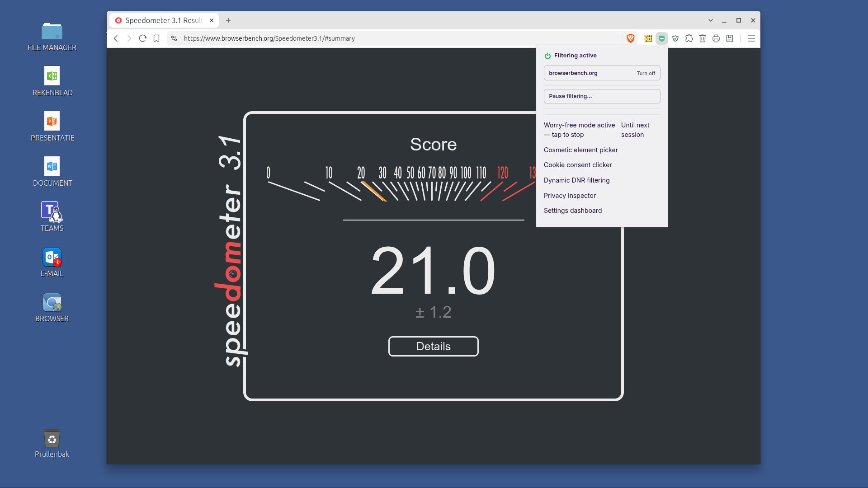Stop Worry-free mode active
This screenshot has width=868, height=488.
579,130
